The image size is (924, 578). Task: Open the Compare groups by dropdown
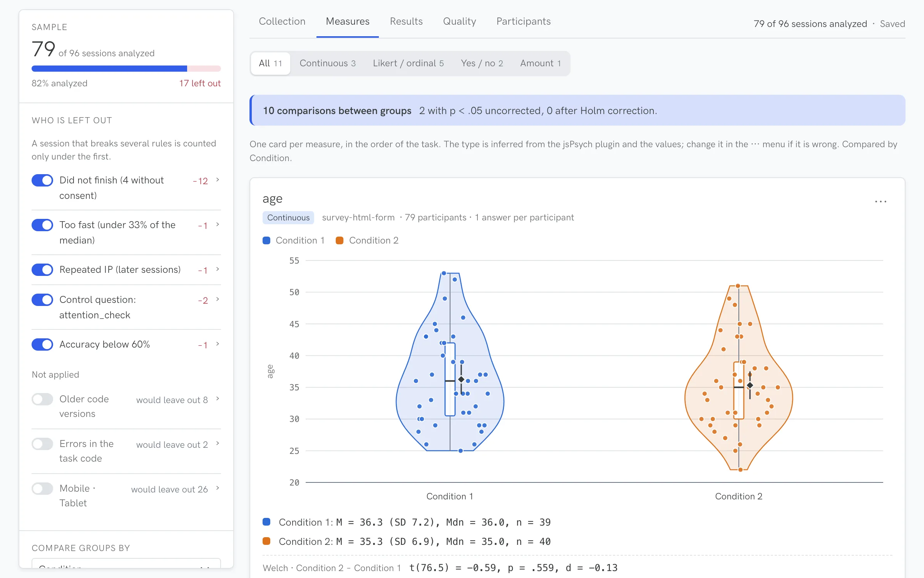point(126,563)
